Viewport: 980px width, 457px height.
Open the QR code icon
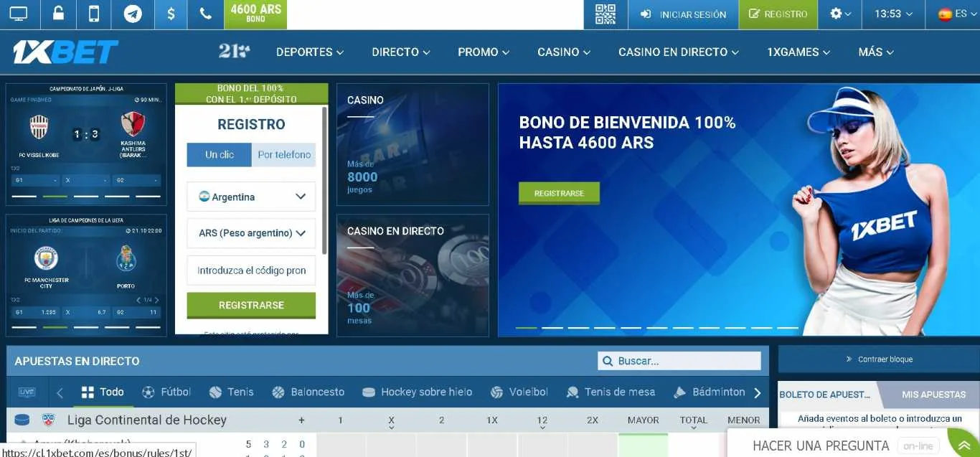(x=606, y=14)
